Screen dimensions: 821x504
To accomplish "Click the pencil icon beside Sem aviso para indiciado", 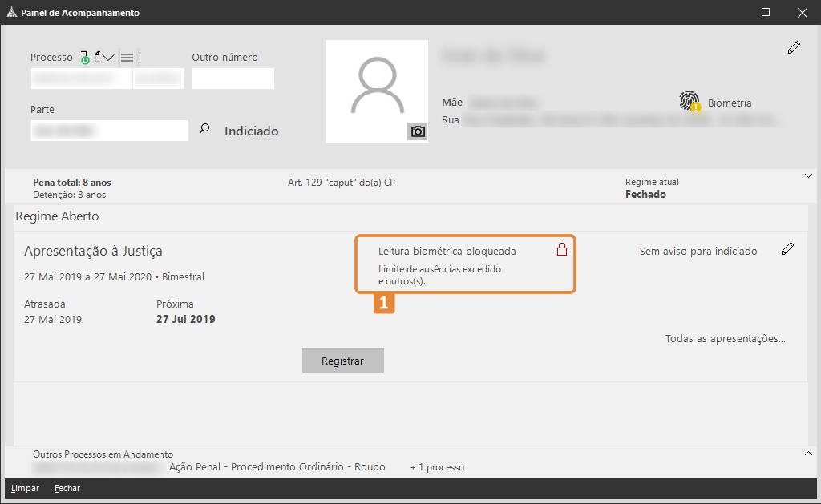I will (x=787, y=250).
